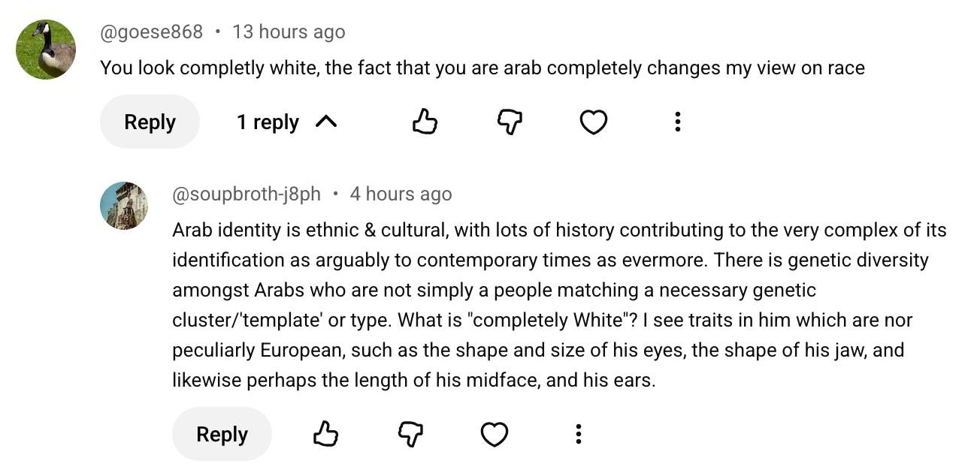
Task: Open @goese868 goose profile picture
Action: pos(46,50)
